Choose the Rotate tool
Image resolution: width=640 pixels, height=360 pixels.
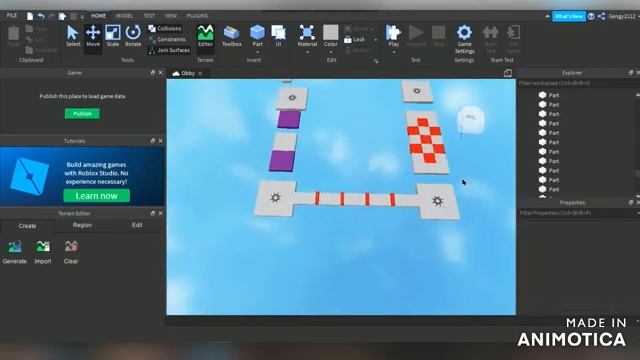pos(133,36)
